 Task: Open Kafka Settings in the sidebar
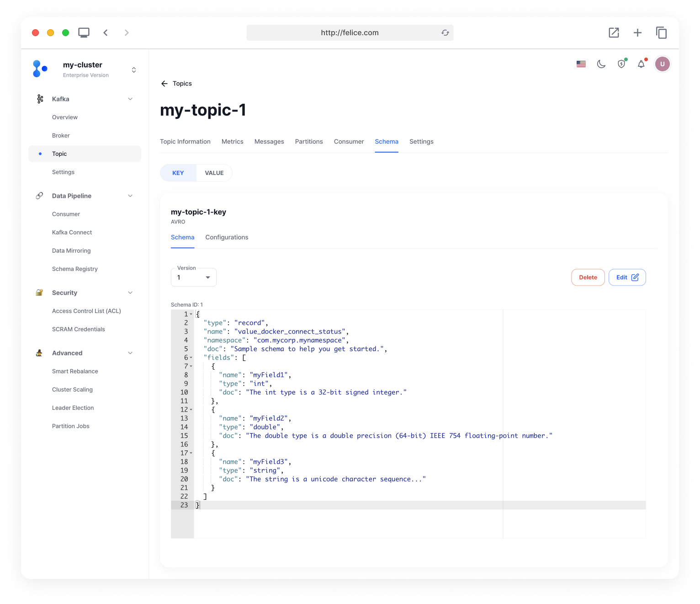[x=63, y=172]
